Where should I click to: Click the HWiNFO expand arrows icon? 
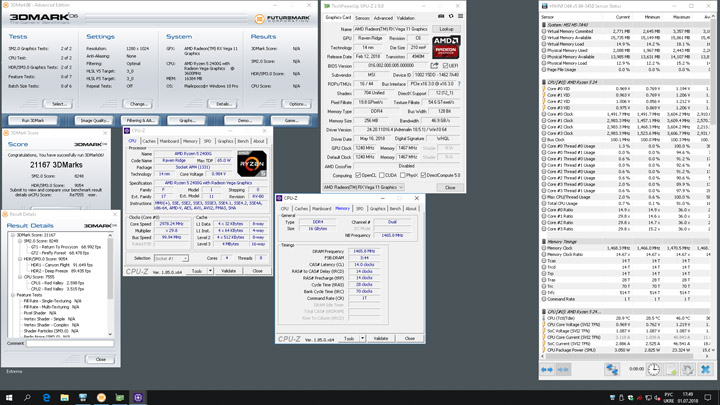click(x=547, y=369)
